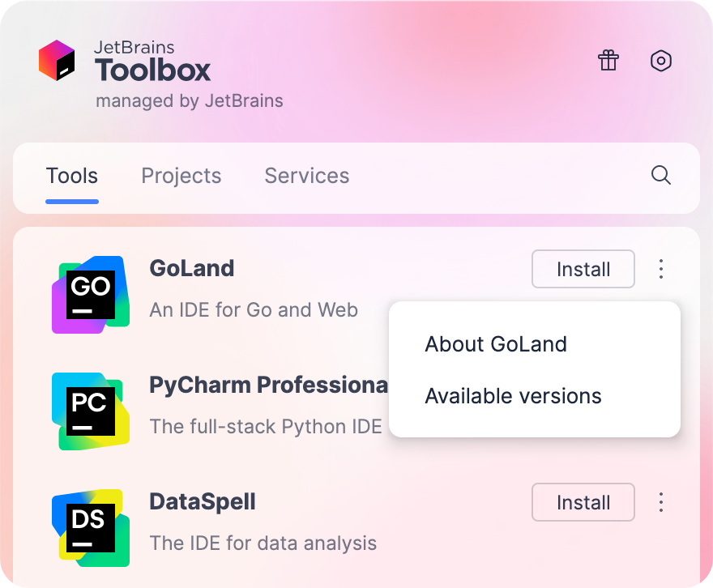This screenshot has height=588, width=713.
Task: Install DataSpell
Action: (x=583, y=502)
